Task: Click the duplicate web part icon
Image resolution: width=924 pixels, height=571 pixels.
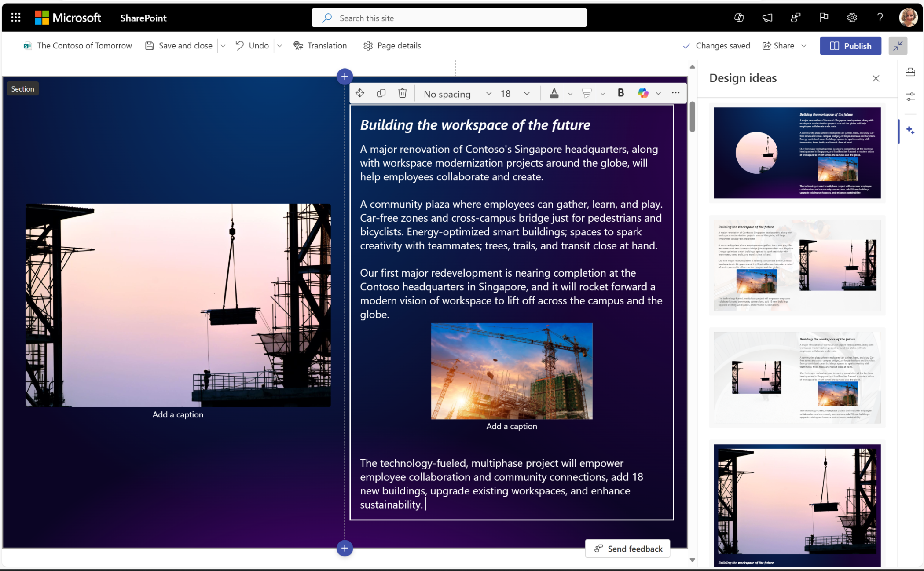Action: pyautogui.click(x=381, y=92)
